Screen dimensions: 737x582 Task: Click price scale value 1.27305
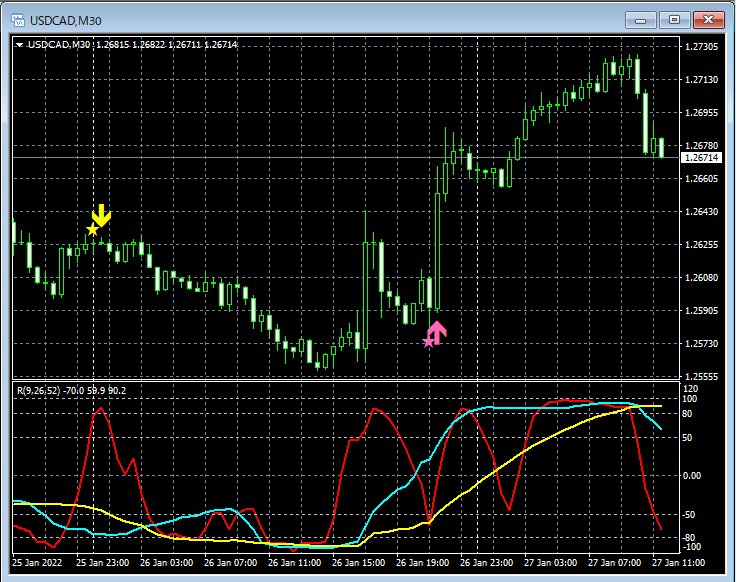pyautogui.click(x=702, y=47)
